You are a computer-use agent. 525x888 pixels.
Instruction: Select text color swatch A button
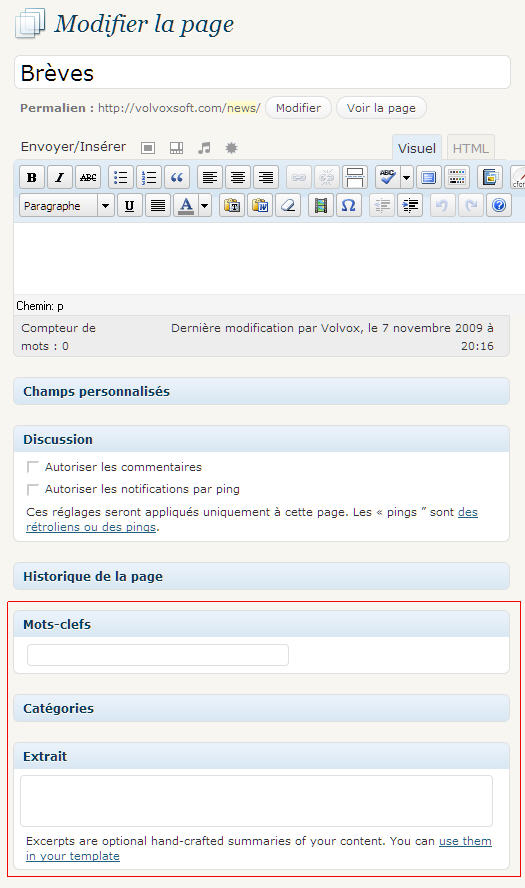pyautogui.click(x=186, y=206)
